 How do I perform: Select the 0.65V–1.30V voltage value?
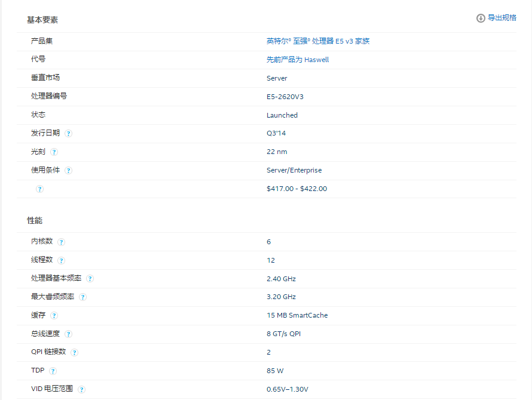[x=288, y=389]
